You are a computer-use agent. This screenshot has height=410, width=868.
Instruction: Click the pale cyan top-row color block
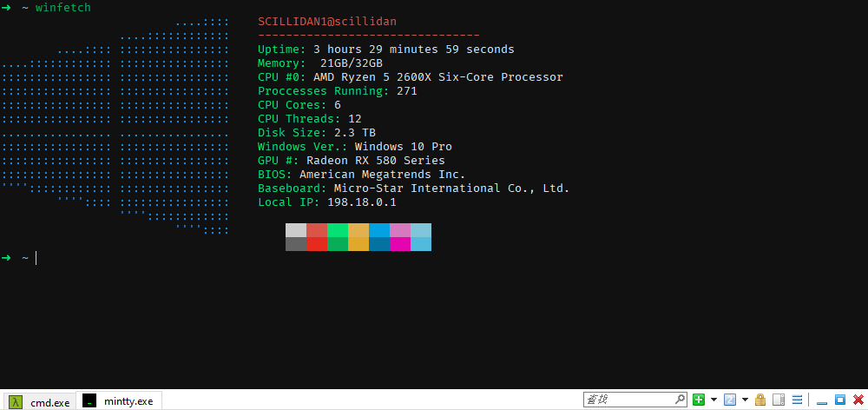point(421,230)
